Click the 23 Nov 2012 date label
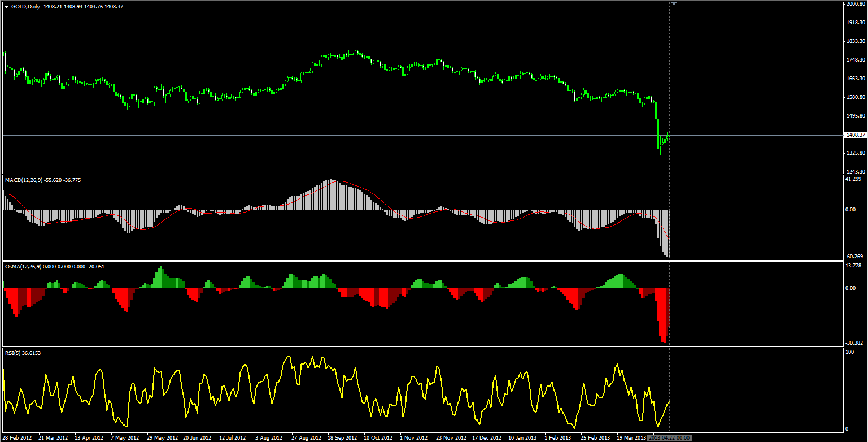Image resolution: width=868 pixels, height=442 pixels. (x=450, y=437)
